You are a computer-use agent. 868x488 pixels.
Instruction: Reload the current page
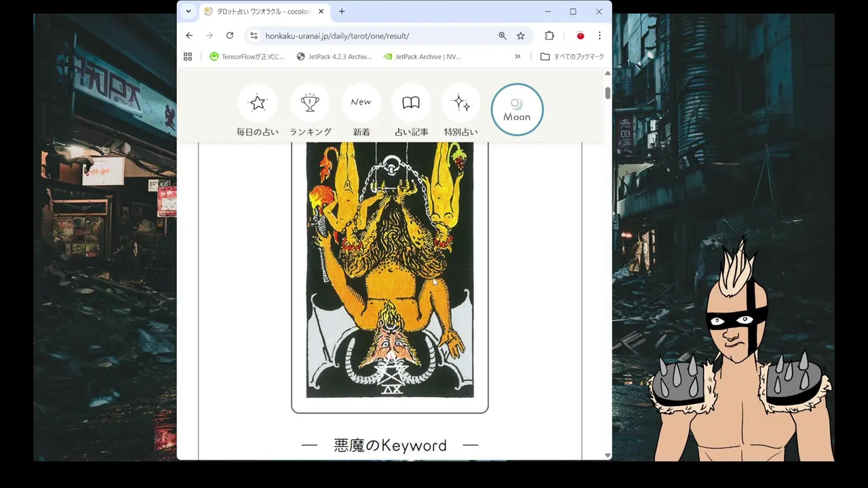click(x=230, y=35)
